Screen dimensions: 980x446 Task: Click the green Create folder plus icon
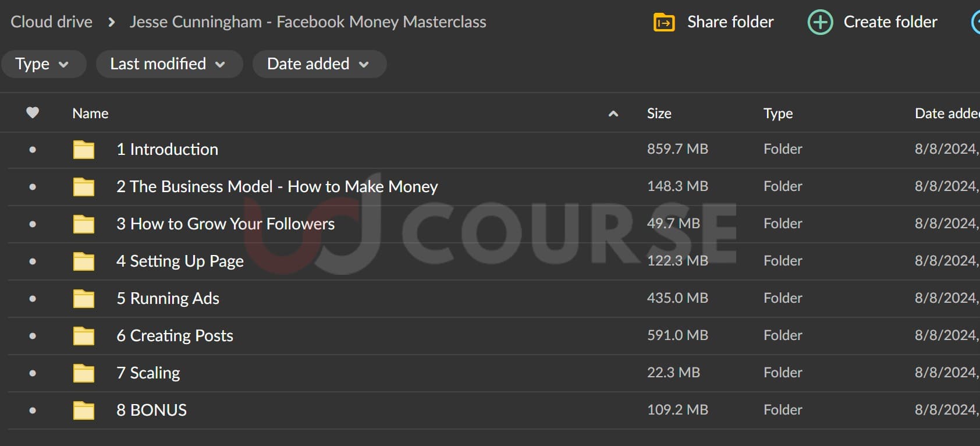tap(820, 22)
